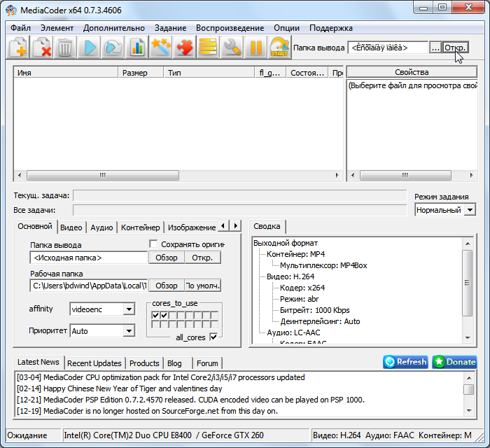Open the Элемент menu
The height and width of the screenshot is (448, 490).
tap(57, 28)
